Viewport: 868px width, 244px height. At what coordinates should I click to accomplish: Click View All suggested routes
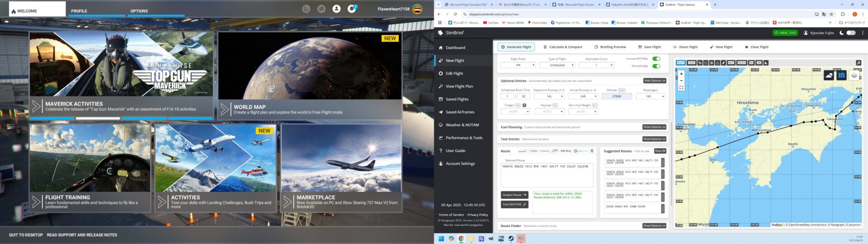click(x=660, y=151)
